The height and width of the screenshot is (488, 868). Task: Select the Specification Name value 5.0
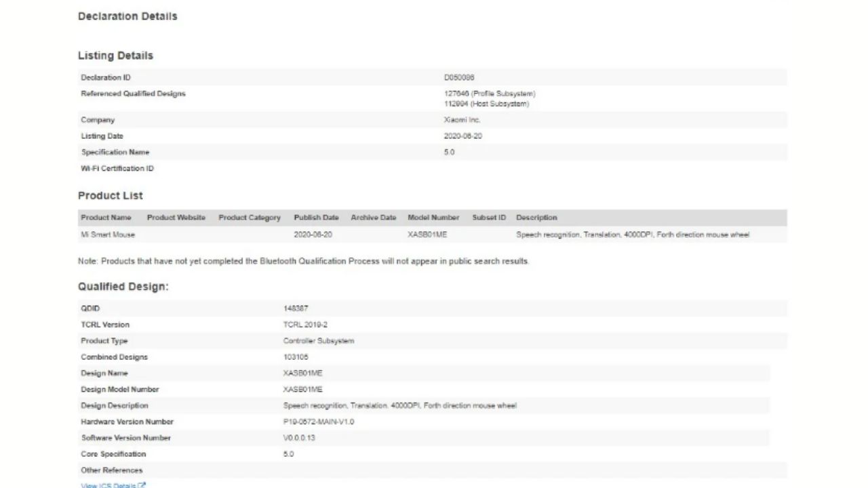click(x=449, y=152)
